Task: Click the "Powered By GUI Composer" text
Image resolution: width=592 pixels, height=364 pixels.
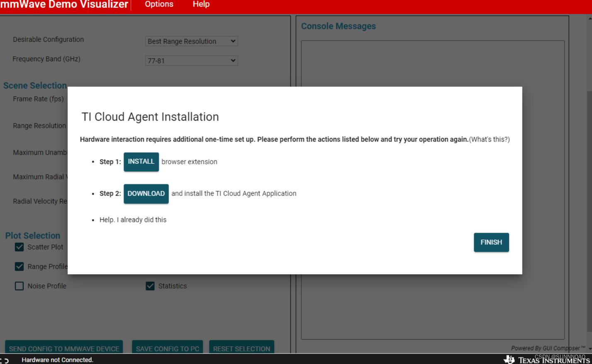Action: click(548, 348)
